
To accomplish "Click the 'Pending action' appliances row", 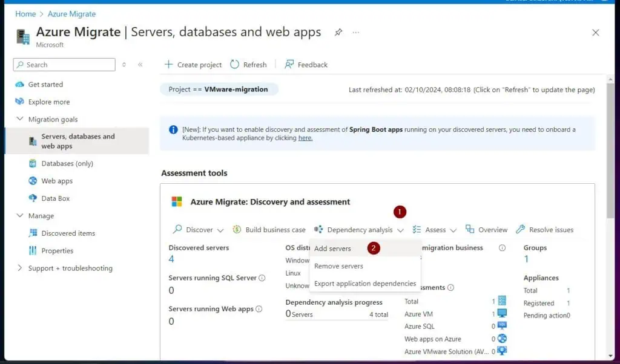I will point(547,316).
